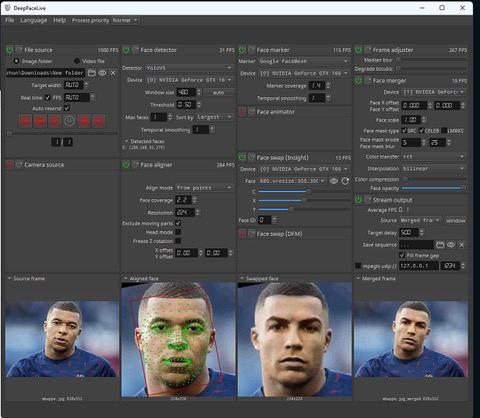Click the reset-settings icon beside File source title

click(19, 50)
